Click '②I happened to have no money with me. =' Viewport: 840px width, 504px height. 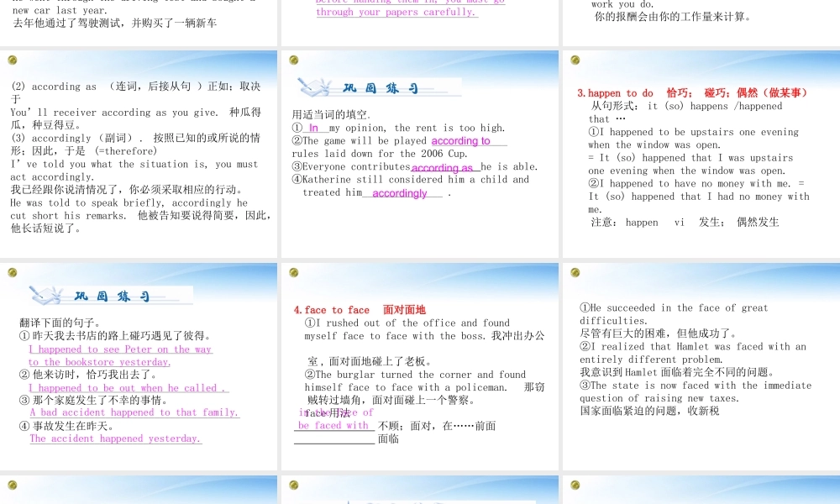coord(696,184)
